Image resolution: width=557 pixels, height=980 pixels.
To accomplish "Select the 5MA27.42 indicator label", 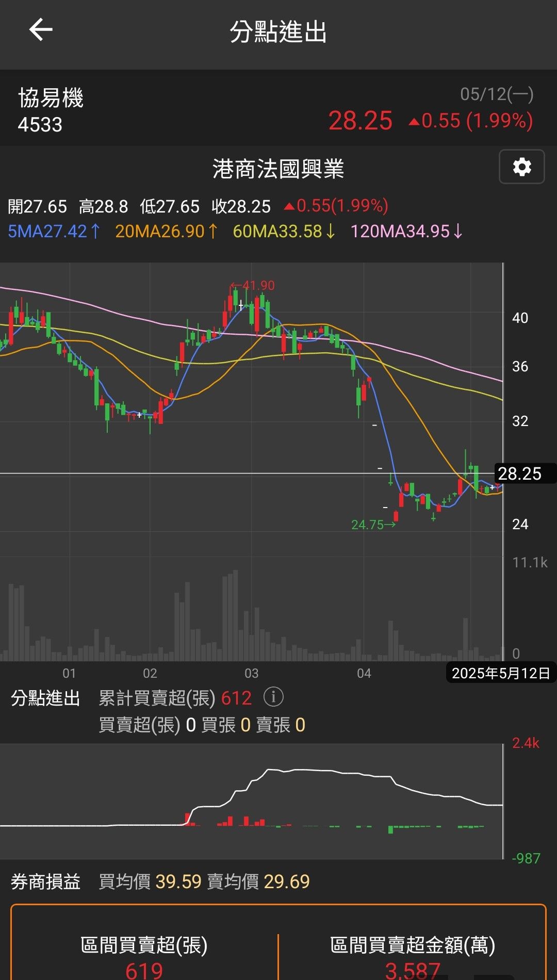I will (x=54, y=231).
